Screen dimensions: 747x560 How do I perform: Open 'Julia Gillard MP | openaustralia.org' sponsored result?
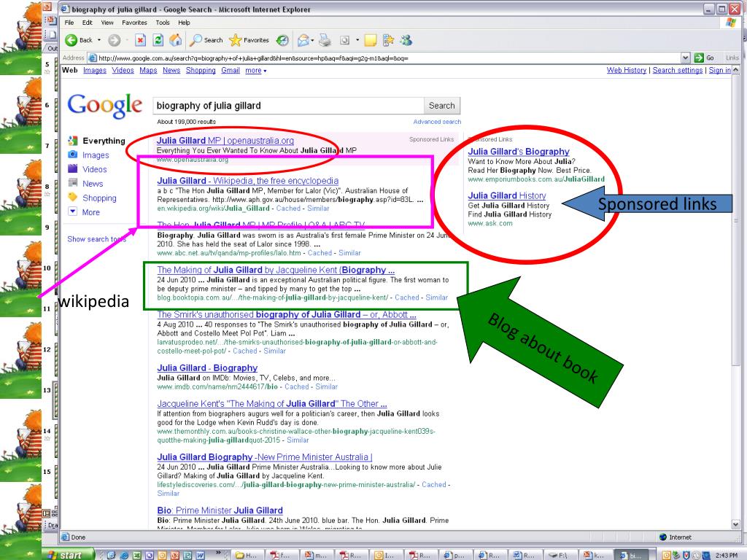click(225, 141)
